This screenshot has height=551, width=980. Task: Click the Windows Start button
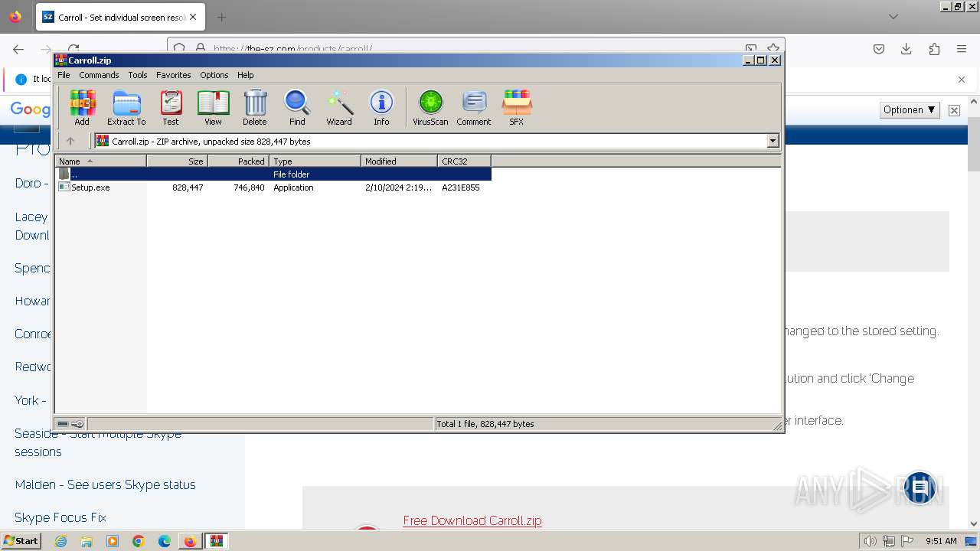coord(21,541)
